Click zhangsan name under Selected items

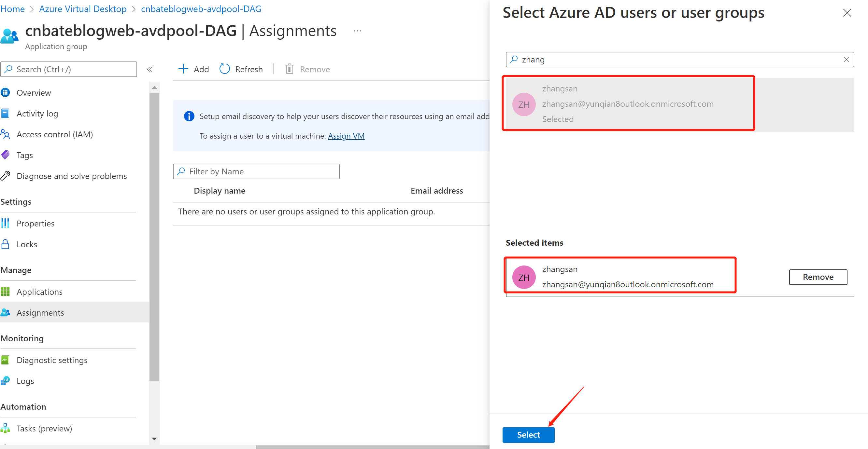[560, 269]
